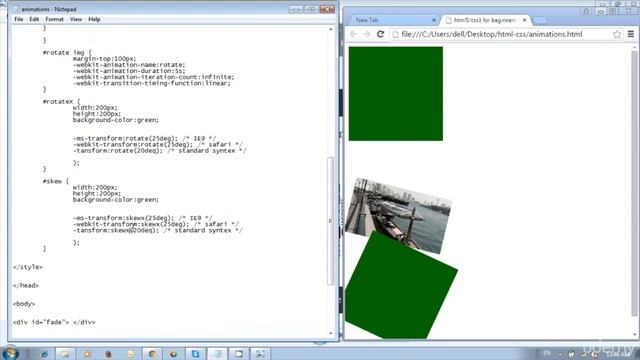Launch Internet Explorer from the taskbar

[x=44, y=354]
